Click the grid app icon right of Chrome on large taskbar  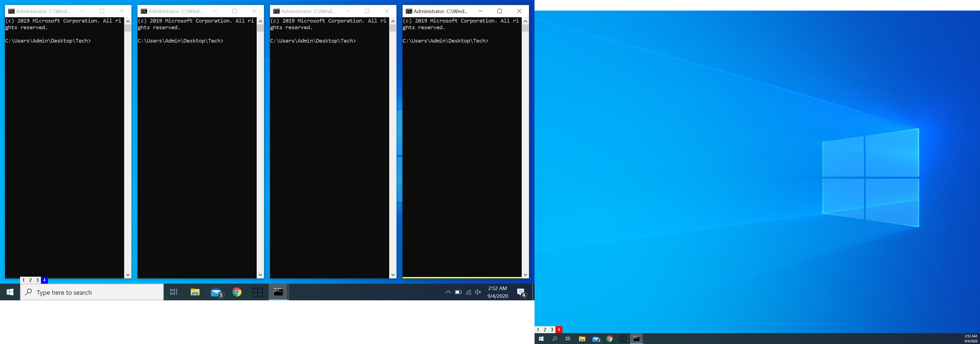(258, 292)
